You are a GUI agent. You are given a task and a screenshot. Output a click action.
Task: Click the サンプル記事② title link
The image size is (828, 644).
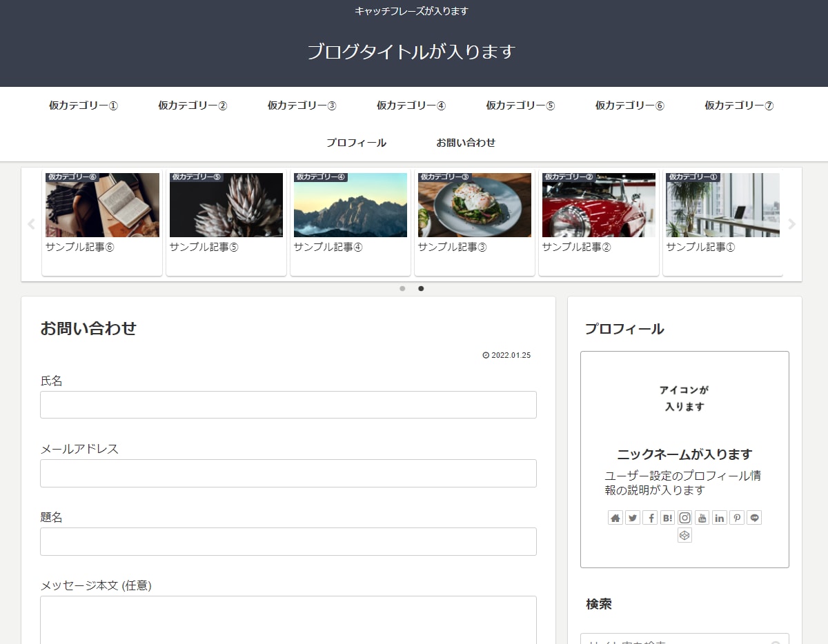tap(577, 247)
